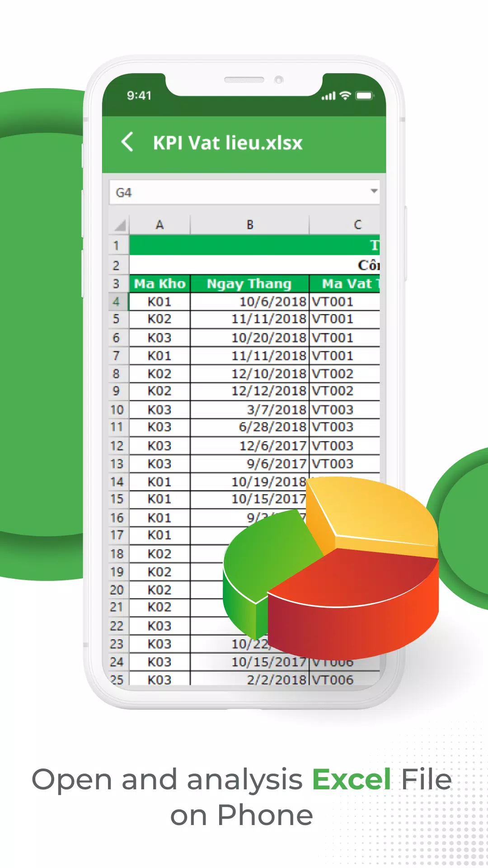Click date cell 12/6/2017
Screen dimensions: 488x868
(249, 446)
